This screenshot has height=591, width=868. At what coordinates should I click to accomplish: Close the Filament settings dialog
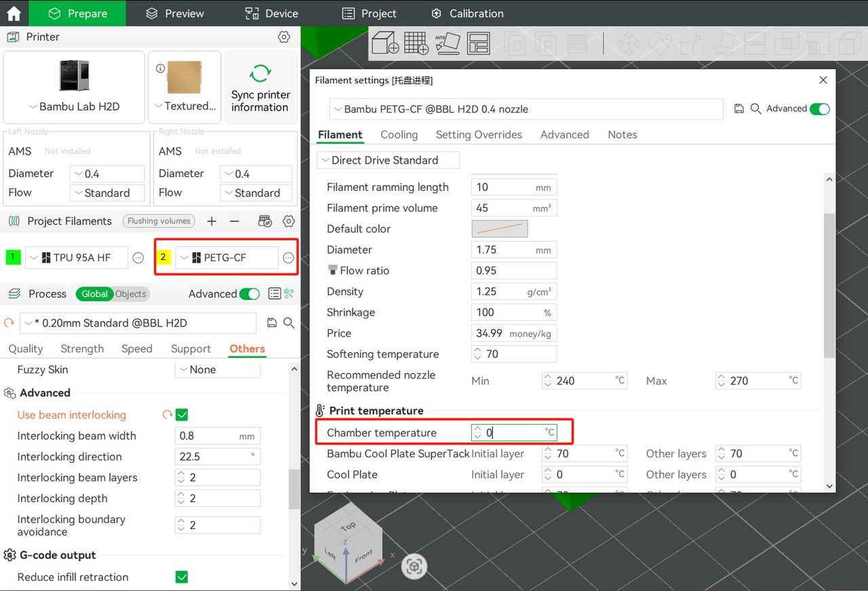tap(823, 80)
